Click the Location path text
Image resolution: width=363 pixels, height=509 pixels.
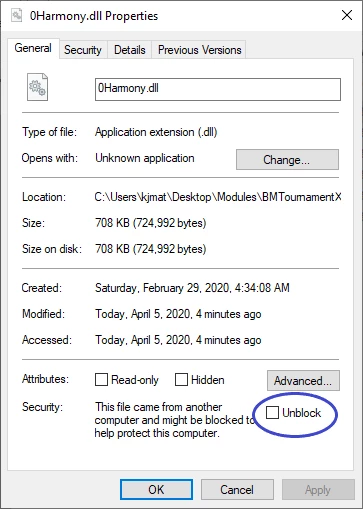(218, 197)
